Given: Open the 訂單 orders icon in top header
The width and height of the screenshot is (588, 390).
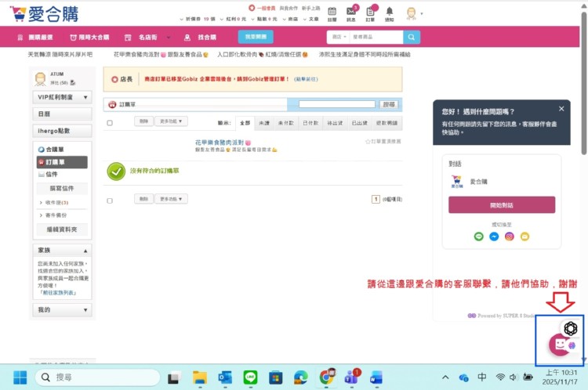Looking at the screenshot, I should 370,13.
